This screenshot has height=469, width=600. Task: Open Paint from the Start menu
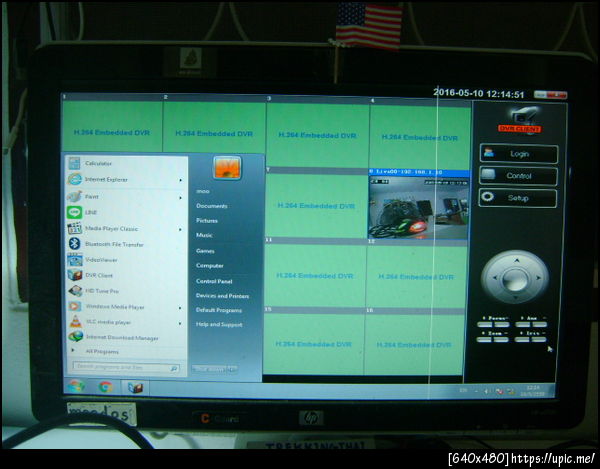pyautogui.click(x=126, y=197)
